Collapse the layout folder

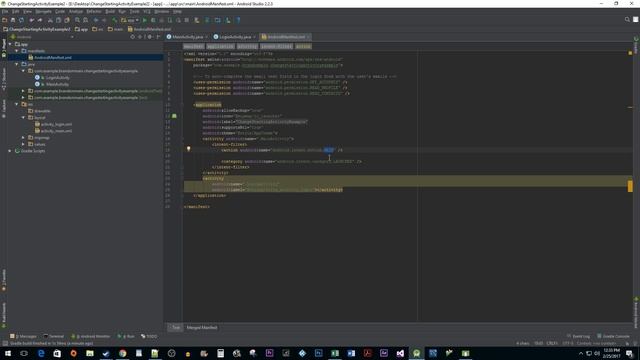point(23,118)
